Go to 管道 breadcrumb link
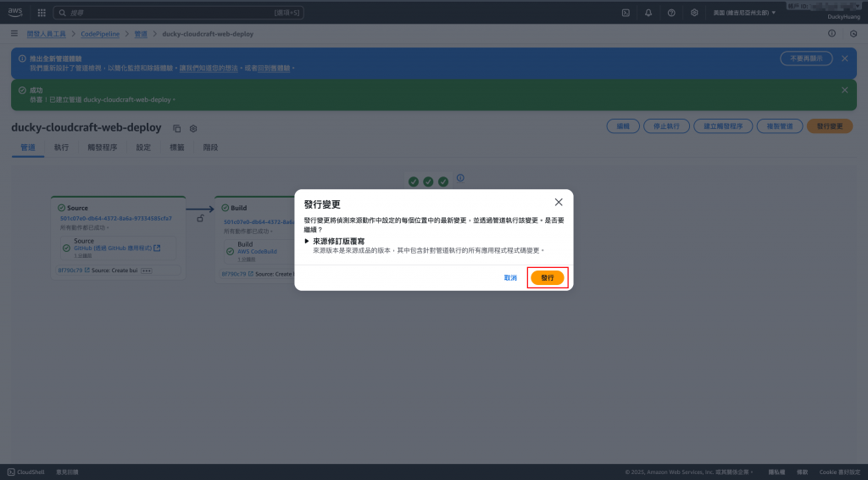 pos(141,34)
